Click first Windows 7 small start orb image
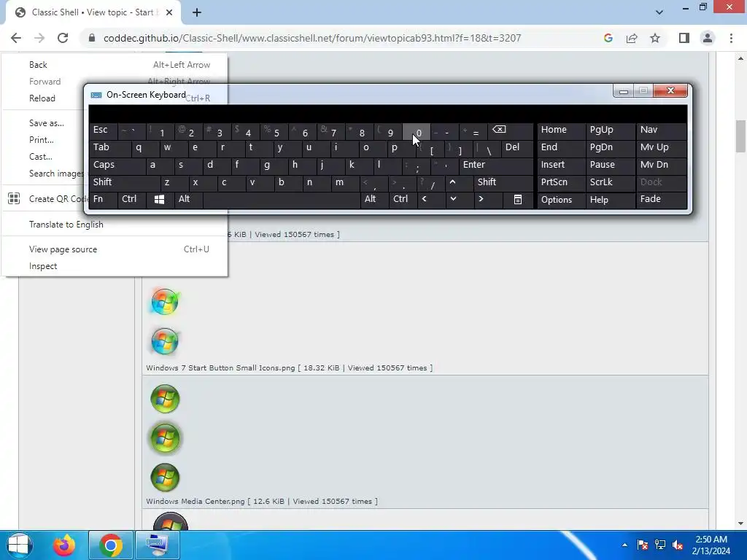Screen dimensions: 747x560 click(x=165, y=302)
